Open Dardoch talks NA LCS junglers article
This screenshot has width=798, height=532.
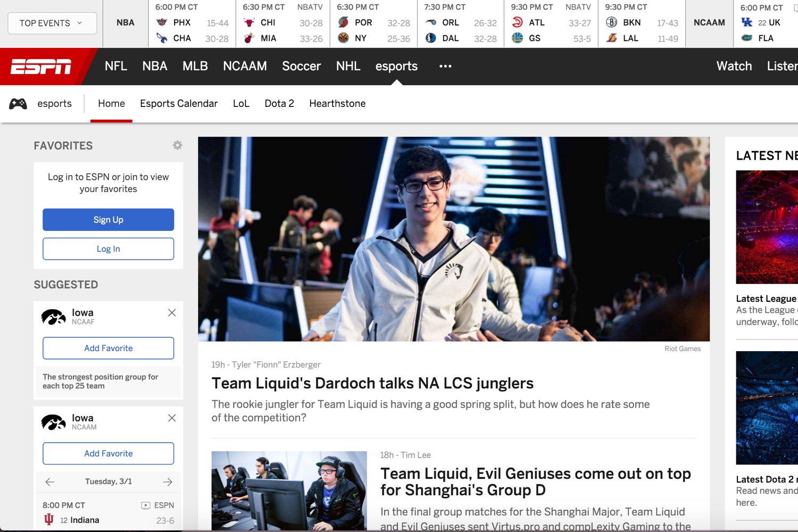372,384
